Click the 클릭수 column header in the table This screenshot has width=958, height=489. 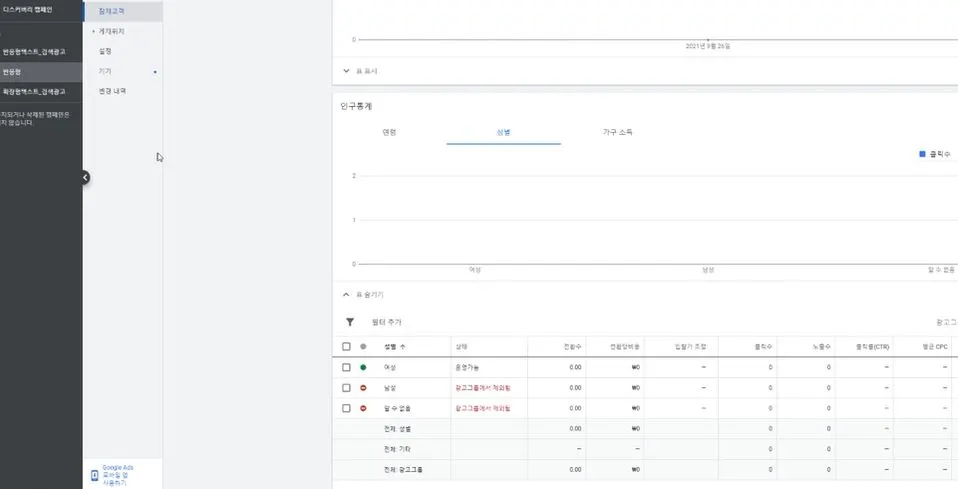click(764, 347)
